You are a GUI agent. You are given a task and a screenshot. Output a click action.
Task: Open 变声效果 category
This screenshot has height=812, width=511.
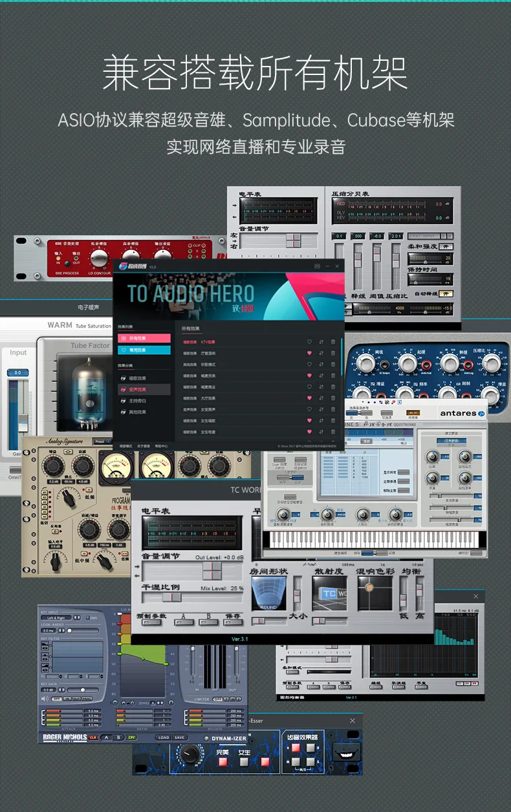(x=144, y=389)
